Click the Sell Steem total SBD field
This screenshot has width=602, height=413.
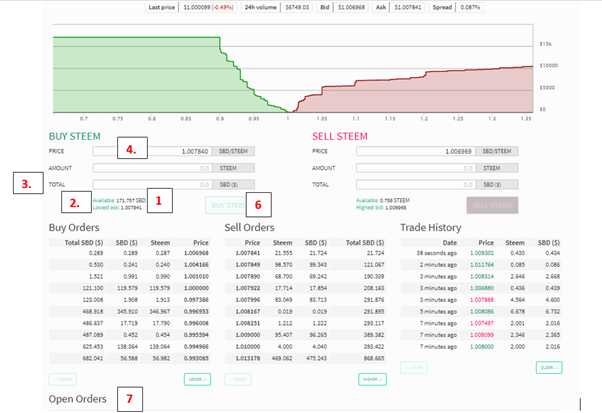click(416, 185)
